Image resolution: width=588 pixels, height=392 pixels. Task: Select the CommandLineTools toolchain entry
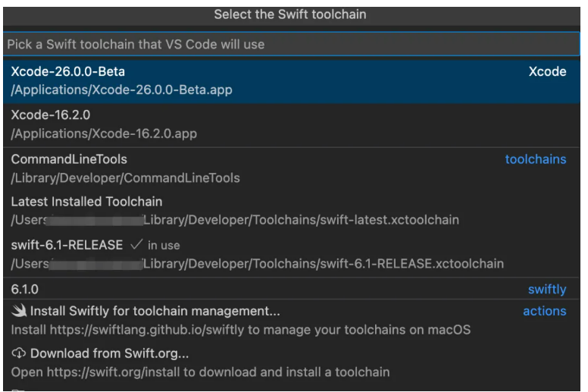pyautogui.click(x=292, y=168)
